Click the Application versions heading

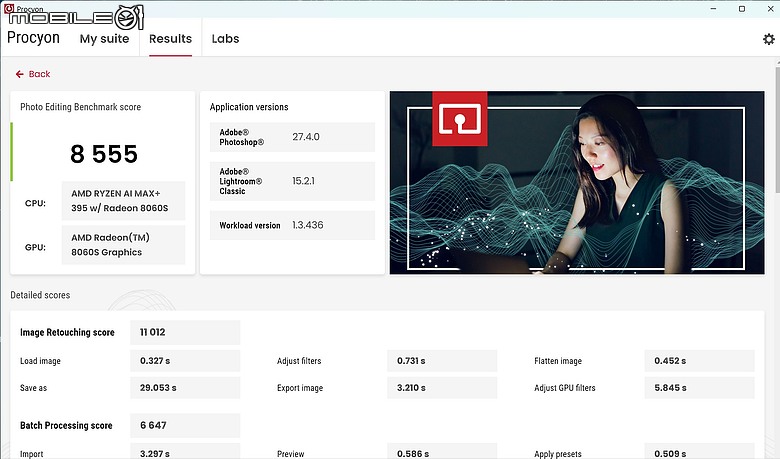click(x=249, y=107)
